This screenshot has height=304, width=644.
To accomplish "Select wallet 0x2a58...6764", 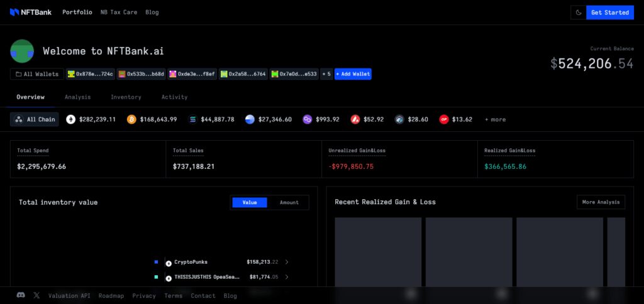I will tap(243, 74).
